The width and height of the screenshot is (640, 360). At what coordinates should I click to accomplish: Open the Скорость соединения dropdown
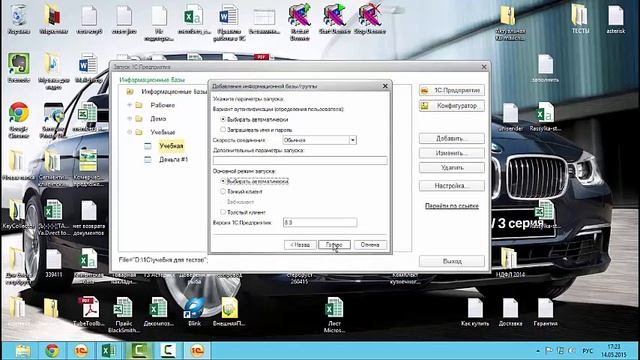point(353,140)
